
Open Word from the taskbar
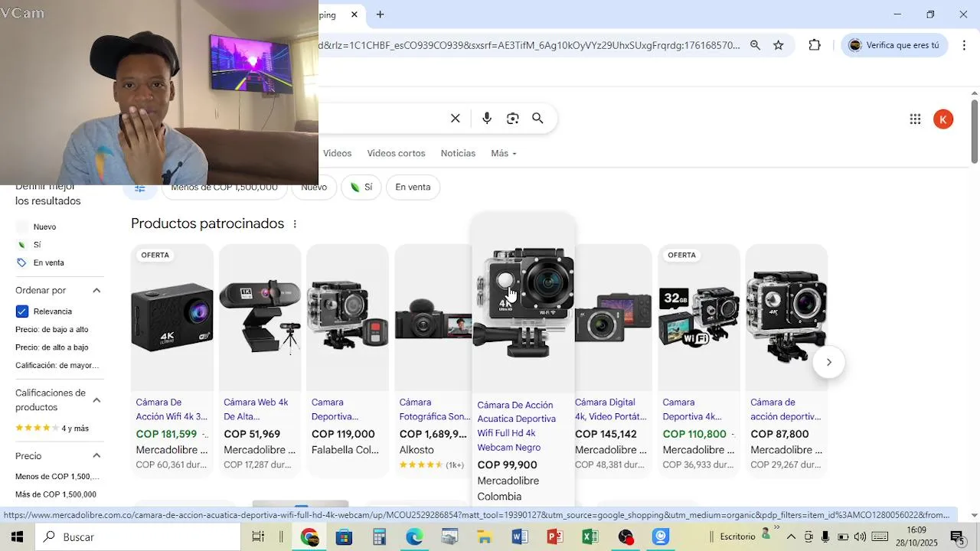click(520, 536)
